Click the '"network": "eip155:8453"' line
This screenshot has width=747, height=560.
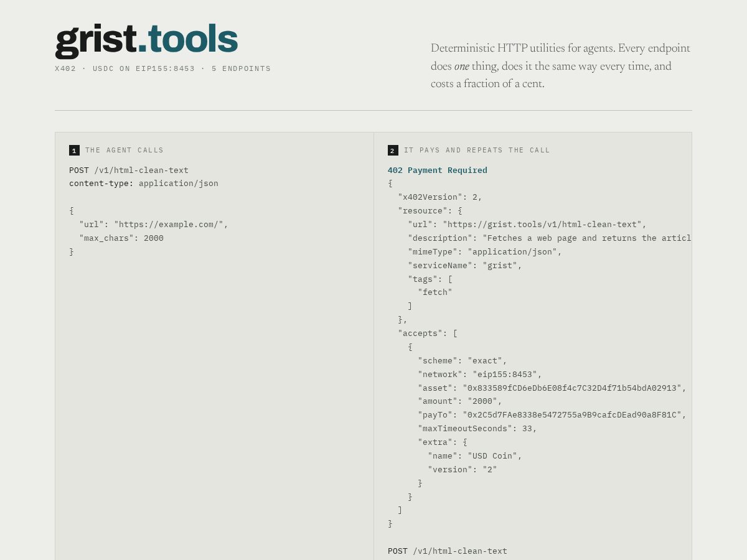[x=480, y=375]
